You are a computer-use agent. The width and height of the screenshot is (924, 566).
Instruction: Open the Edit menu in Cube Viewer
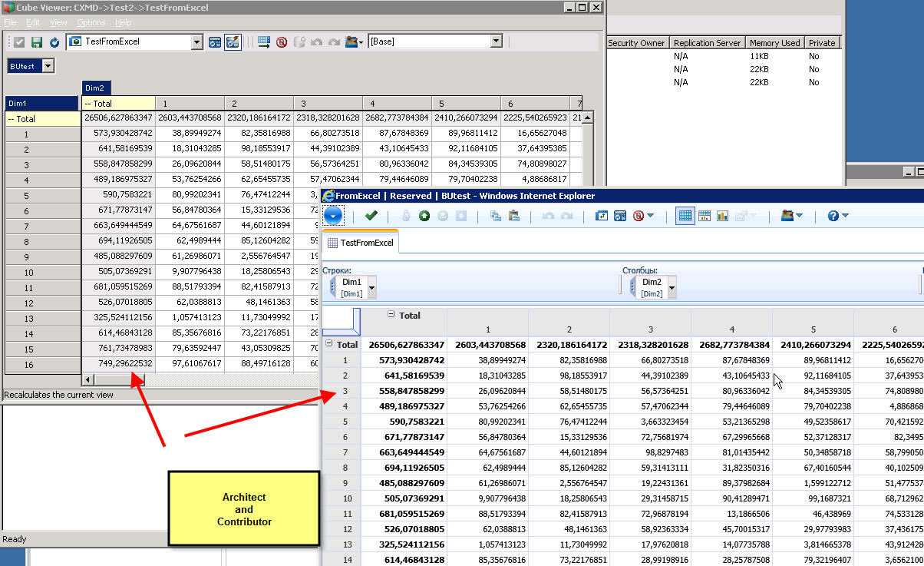(x=33, y=22)
